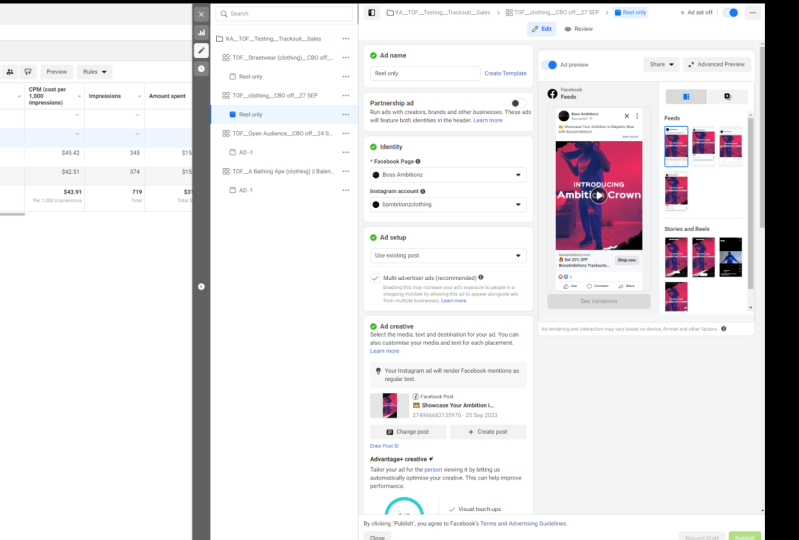Screen dimensions: 799x540
Task: Click the search field in campaign tree
Action: pyautogui.click(x=284, y=14)
